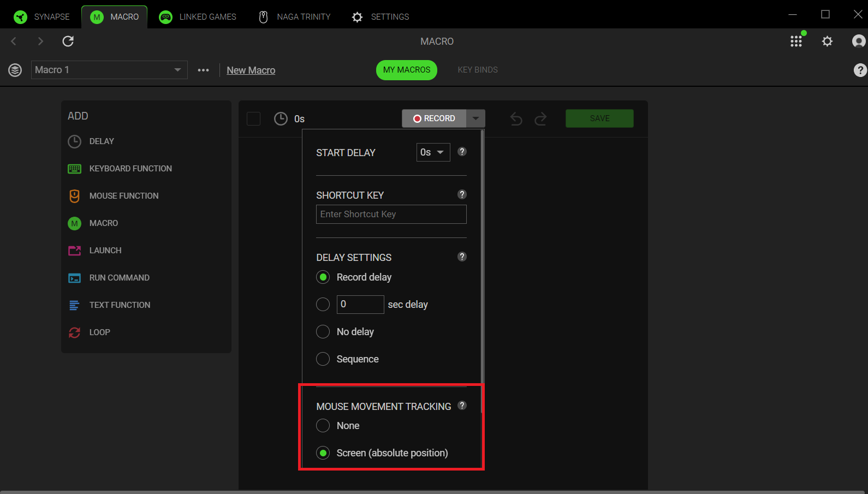The image size is (868, 494).
Task: Select the sec delay radio option
Action: 323,304
